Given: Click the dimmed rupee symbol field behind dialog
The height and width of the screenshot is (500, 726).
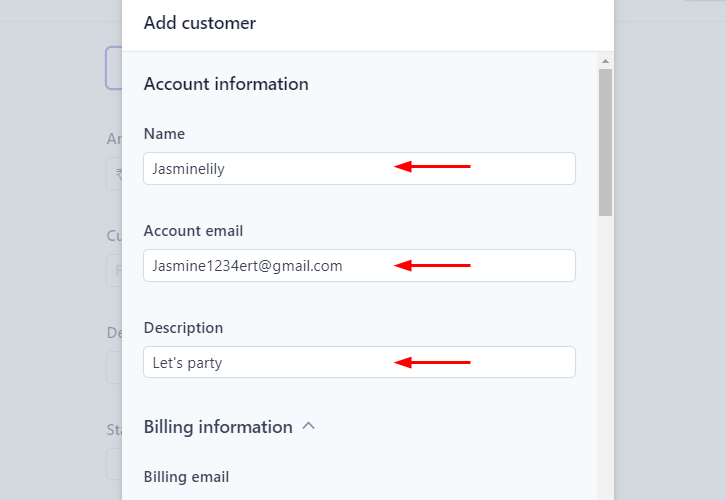Looking at the screenshot, I should 114,174.
